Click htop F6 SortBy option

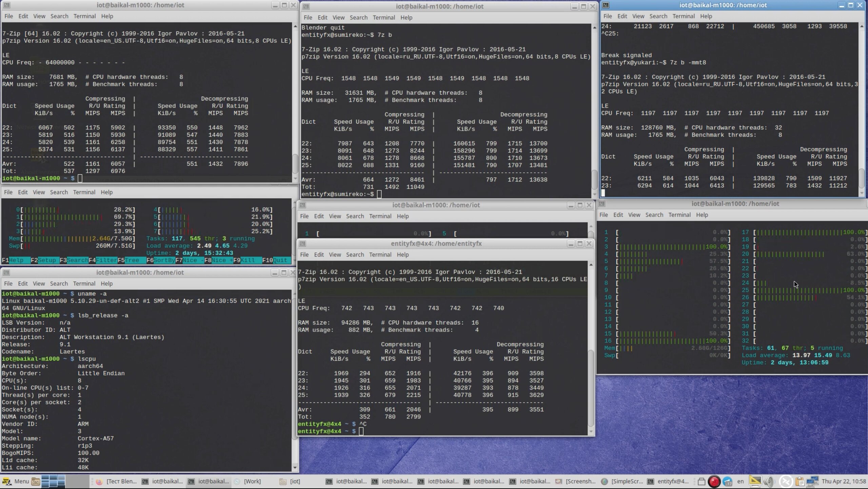coord(161,260)
